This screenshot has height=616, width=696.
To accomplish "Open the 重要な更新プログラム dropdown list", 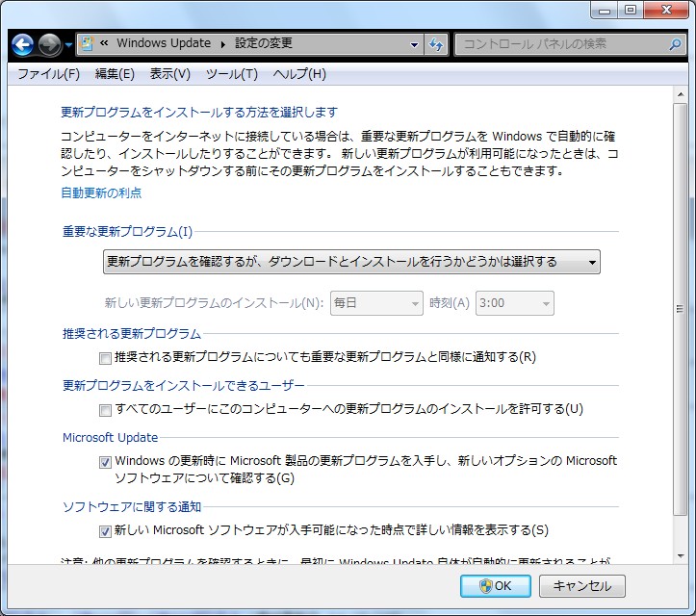I will click(x=351, y=262).
